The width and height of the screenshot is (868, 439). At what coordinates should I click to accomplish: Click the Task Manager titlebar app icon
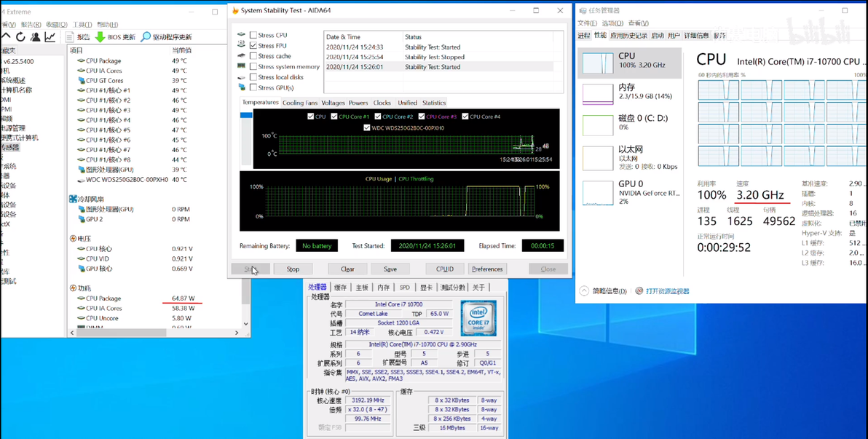click(x=584, y=10)
